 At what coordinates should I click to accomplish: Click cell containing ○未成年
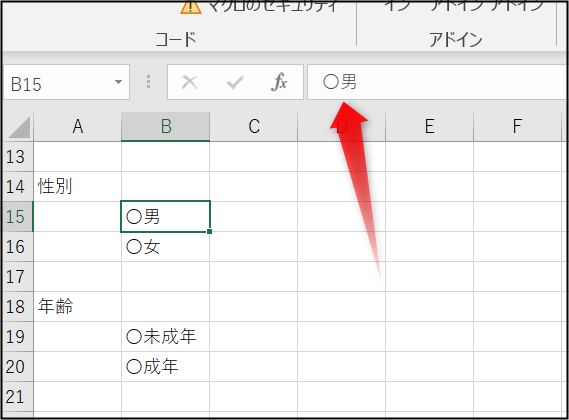(x=165, y=337)
